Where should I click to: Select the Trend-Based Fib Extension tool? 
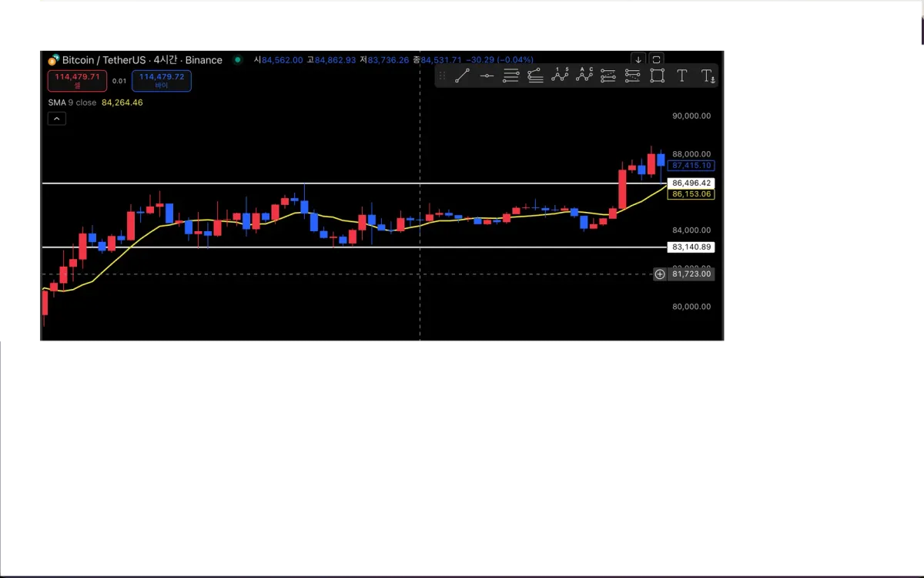click(535, 76)
